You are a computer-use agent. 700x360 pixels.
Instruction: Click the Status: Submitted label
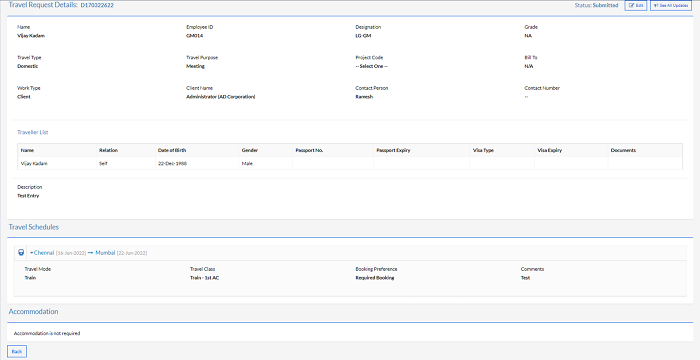click(x=596, y=5)
